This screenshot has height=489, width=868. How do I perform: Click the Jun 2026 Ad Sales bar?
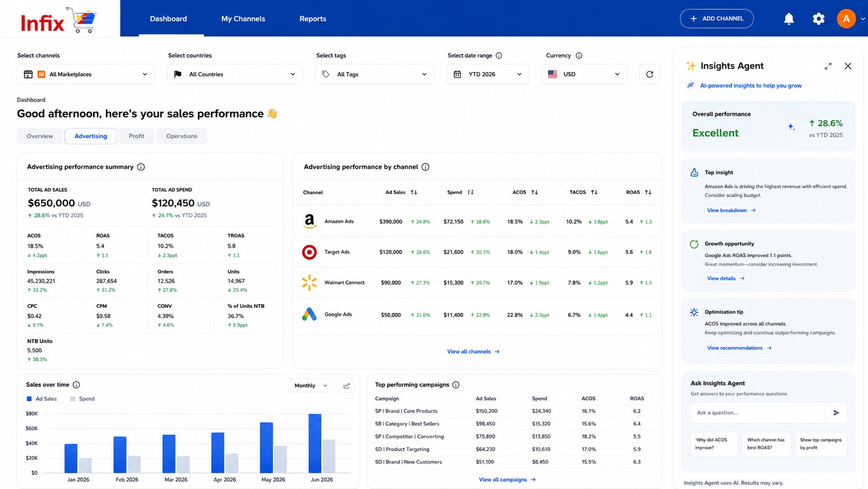(x=315, y=443)
